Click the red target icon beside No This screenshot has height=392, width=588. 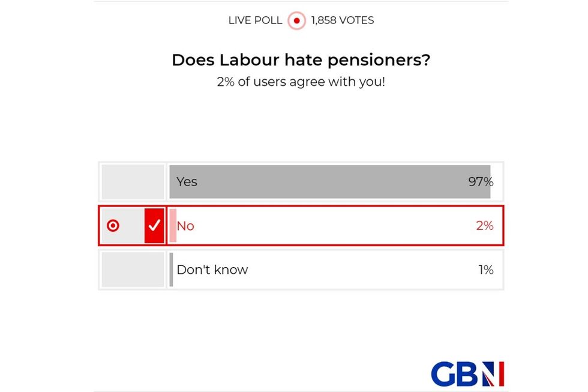[113, 226]
